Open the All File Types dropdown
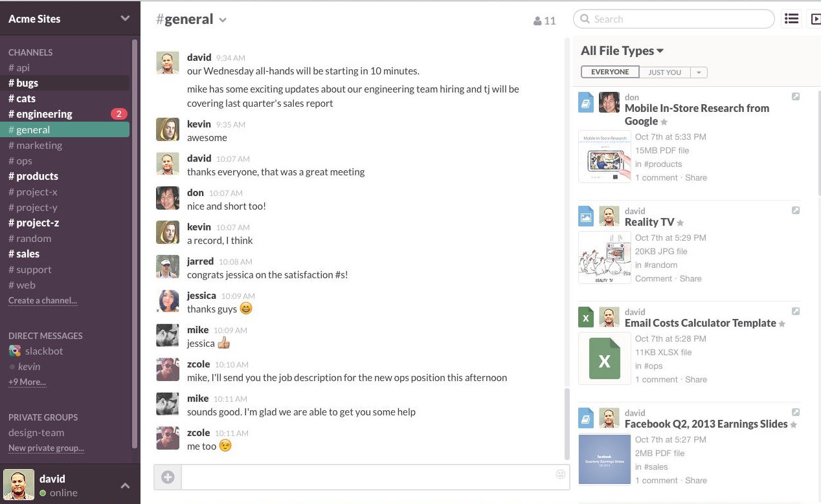Screen dimensions: 821x504 (622, 50)
